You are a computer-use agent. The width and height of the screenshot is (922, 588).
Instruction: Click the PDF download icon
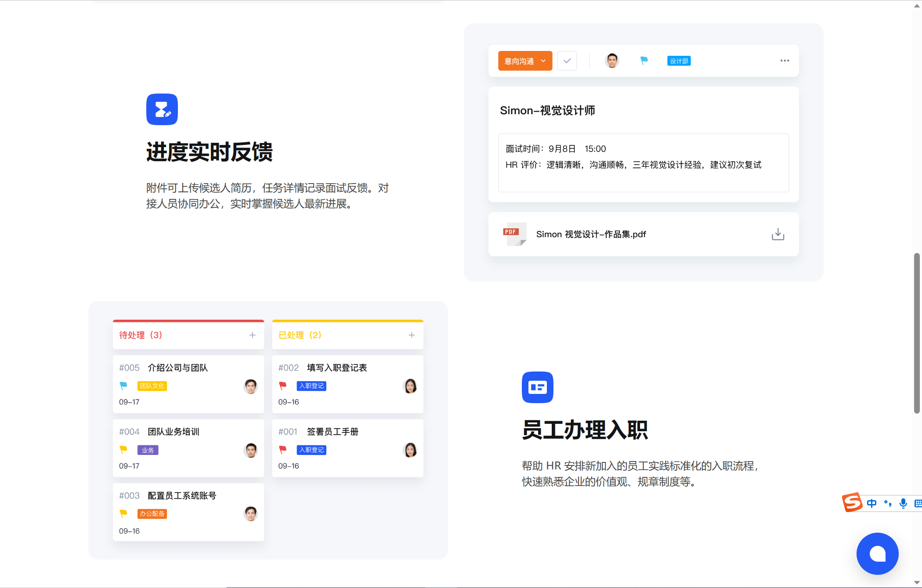pyautogui.click(x=777, y=234)
